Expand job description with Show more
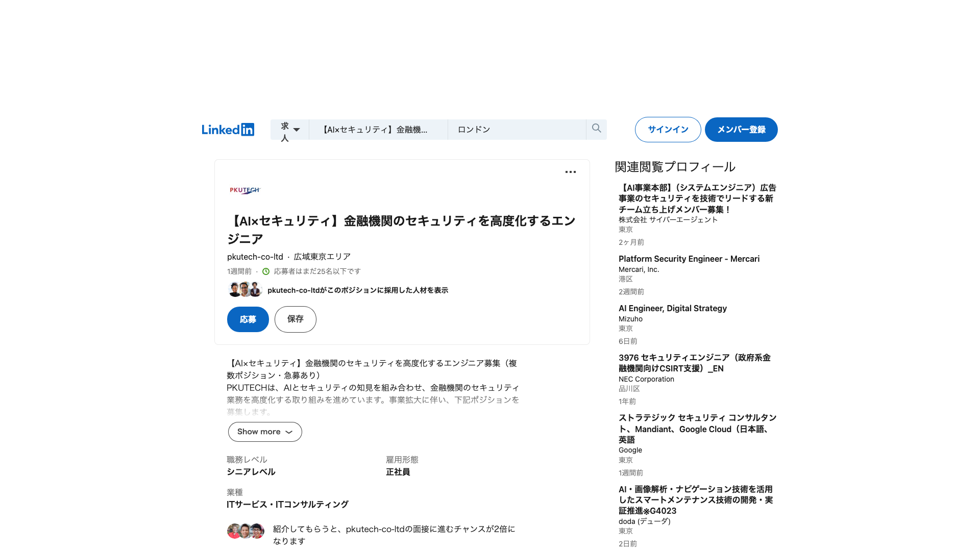The image size is (980, 551). tap(265, 432)
